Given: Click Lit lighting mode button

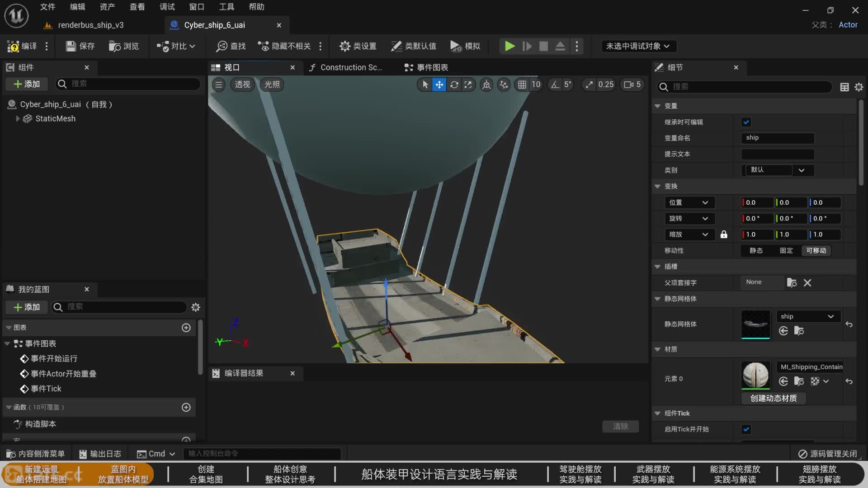Looking at the screenshot, I should (272, 84).
